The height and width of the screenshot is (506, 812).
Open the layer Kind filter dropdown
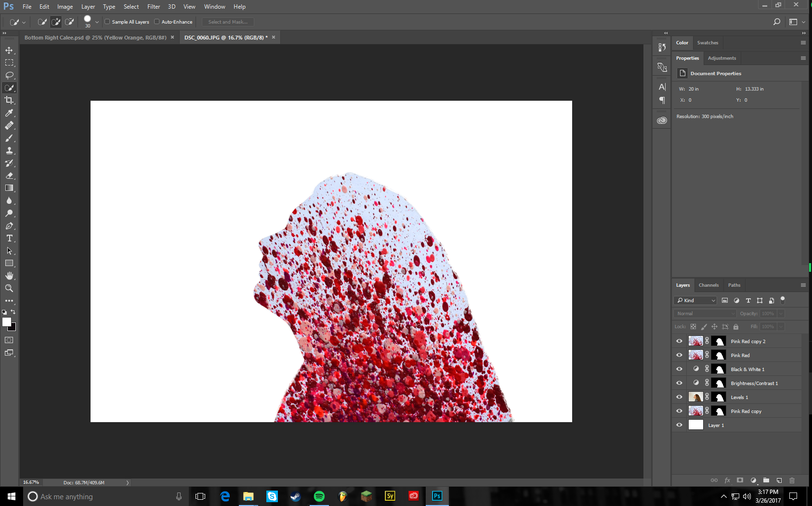point(695,300)
